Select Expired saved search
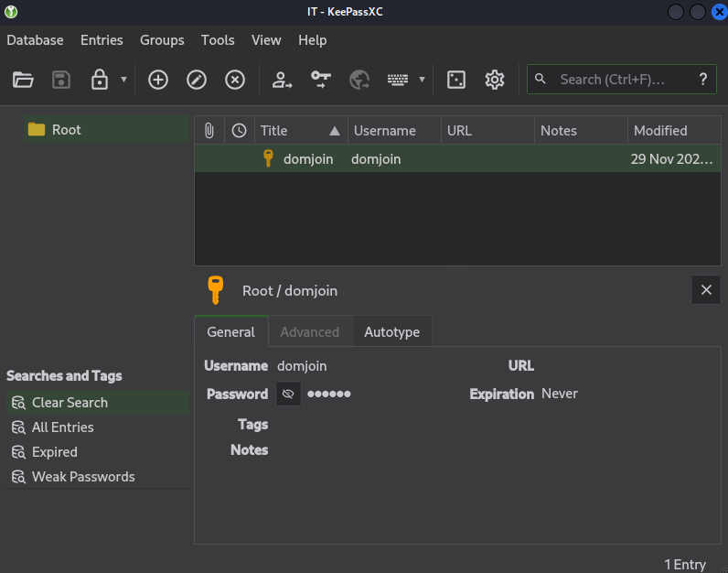Viewport: 728px width, 573px height. point(98,451)
